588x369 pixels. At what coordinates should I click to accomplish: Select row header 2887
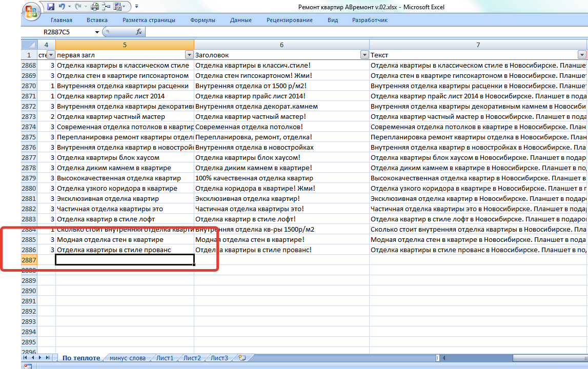click(29, 260)
